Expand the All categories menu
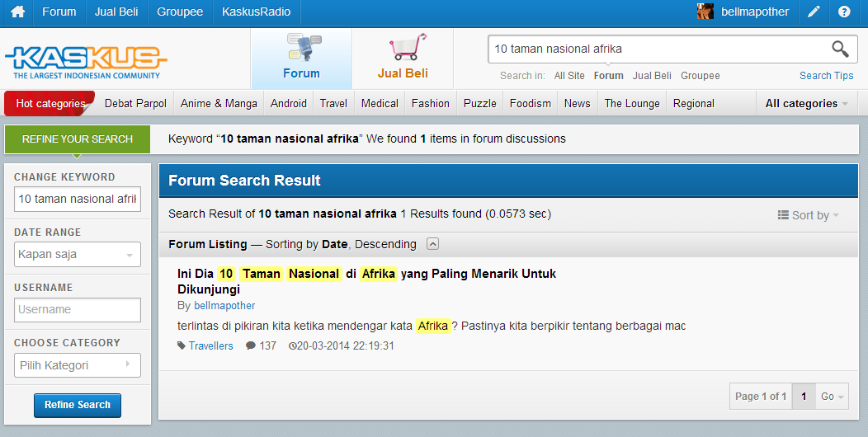 tap(807, 103)
